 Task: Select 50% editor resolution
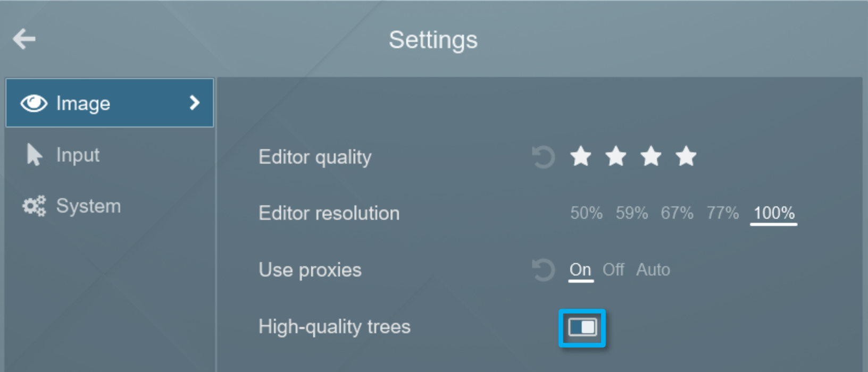(x=586, y=213)
